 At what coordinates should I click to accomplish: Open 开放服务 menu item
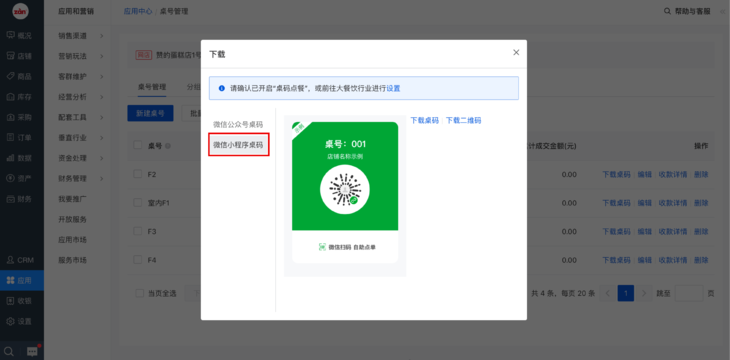click(73, 219)
